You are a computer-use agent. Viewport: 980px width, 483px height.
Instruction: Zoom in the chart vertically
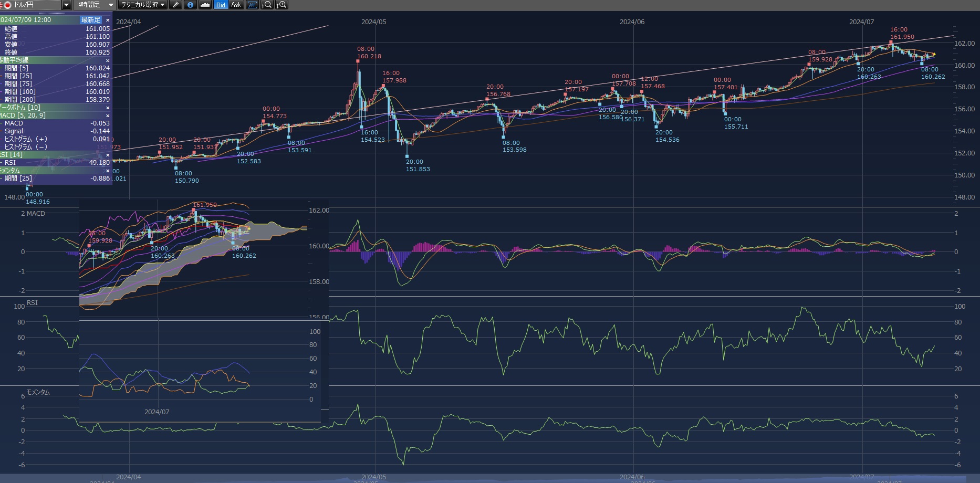coord(282,5)
